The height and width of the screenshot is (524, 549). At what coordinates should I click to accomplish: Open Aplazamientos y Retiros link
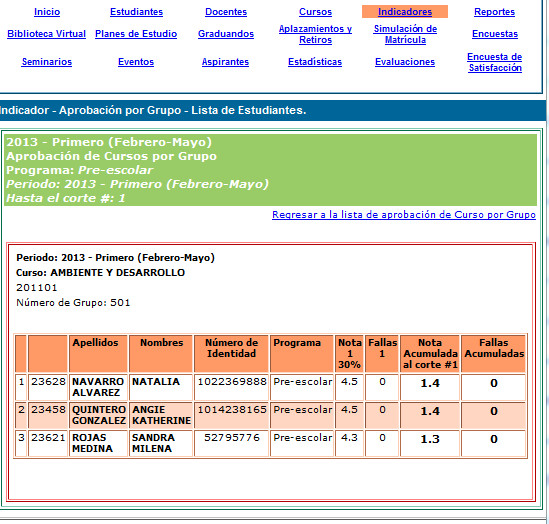point(315,34)
